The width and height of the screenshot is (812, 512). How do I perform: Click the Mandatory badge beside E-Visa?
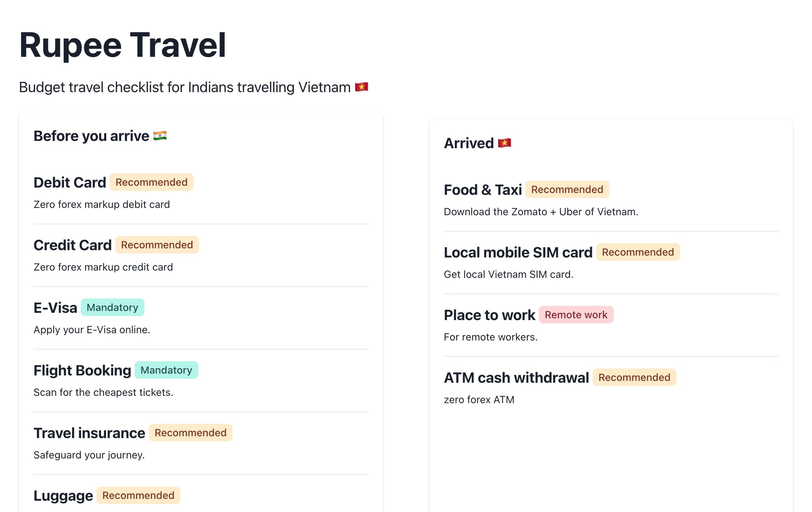[112, 307]
